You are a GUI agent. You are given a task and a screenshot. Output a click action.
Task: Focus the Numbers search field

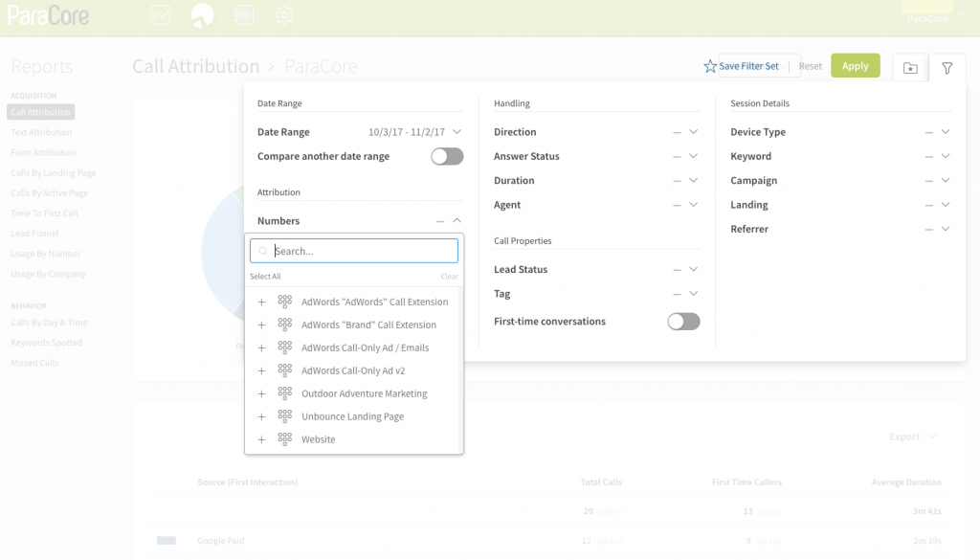point(354,251)
